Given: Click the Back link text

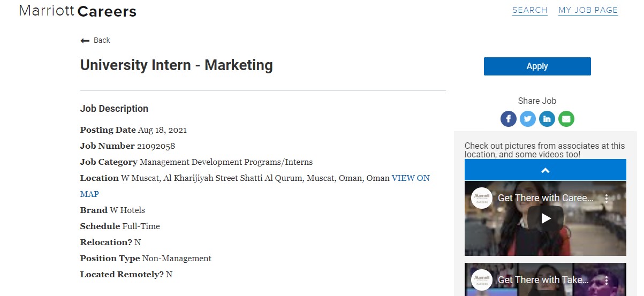Looking at the screenshot, I should tap(102, 40).
